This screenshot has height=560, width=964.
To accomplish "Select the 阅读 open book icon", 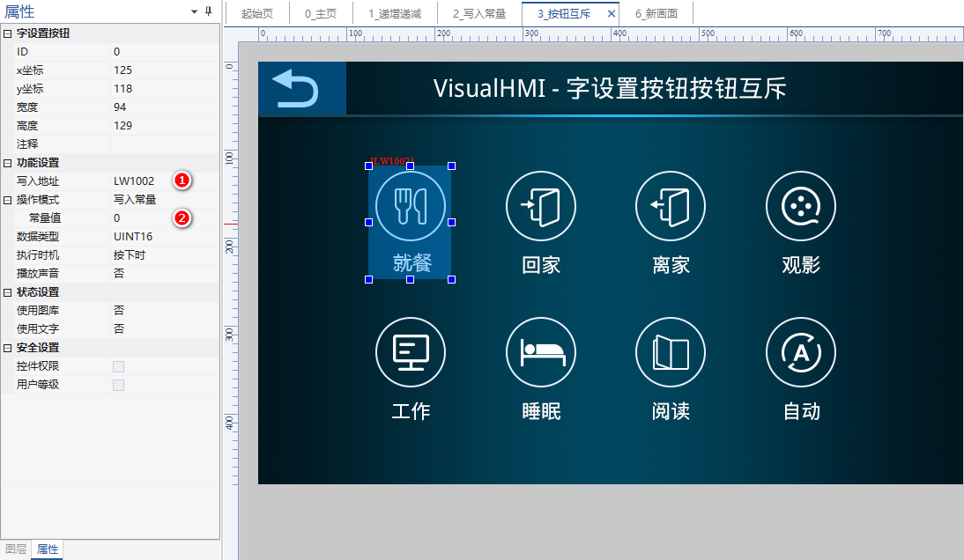I will (x=671, y=352).
